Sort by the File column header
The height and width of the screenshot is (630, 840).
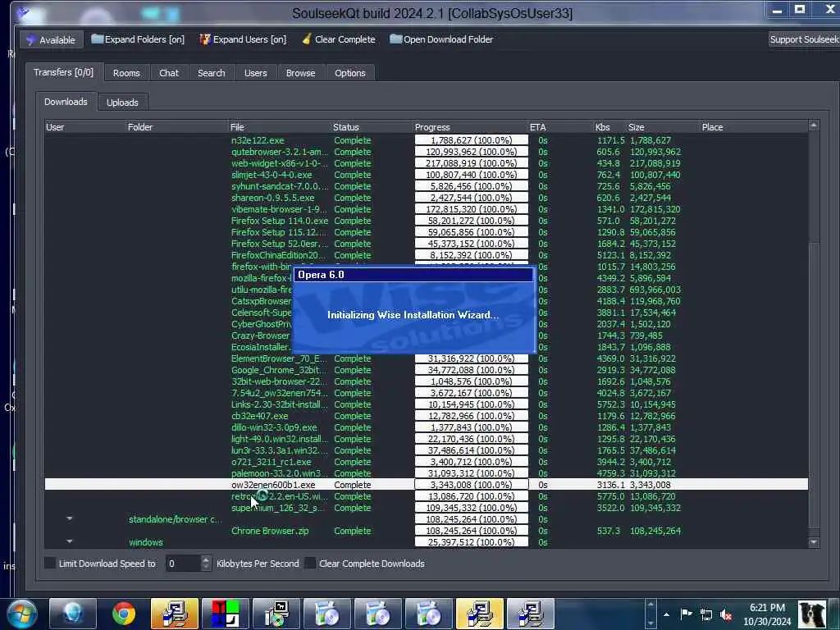(280, 127)
